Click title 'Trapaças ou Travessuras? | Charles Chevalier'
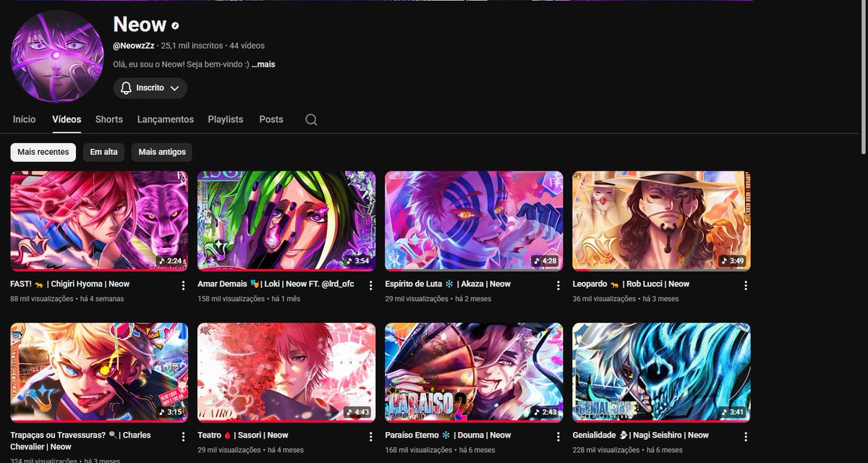This screenshot has height=463, width=868. (x=80, y=441)
